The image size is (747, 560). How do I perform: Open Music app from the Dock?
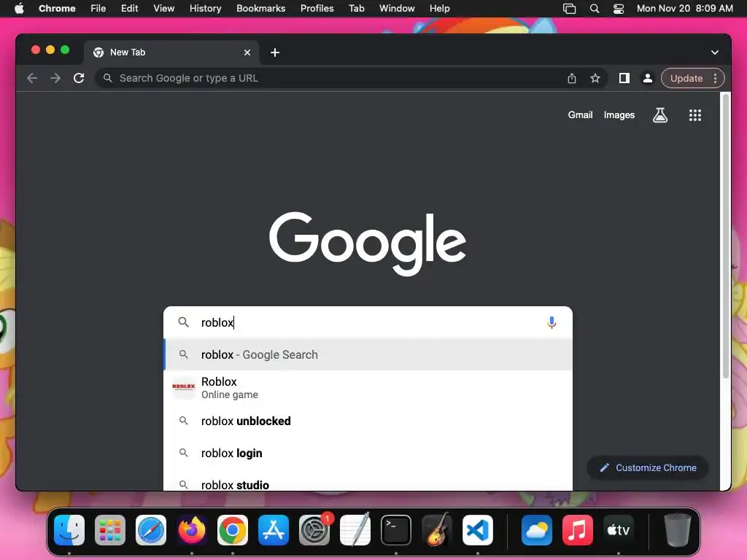point(578,529)
